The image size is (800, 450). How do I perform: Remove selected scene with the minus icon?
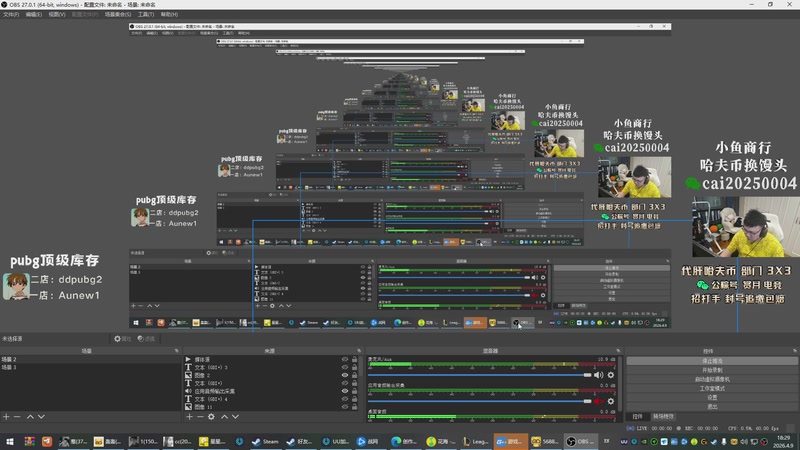coord(17,417)
